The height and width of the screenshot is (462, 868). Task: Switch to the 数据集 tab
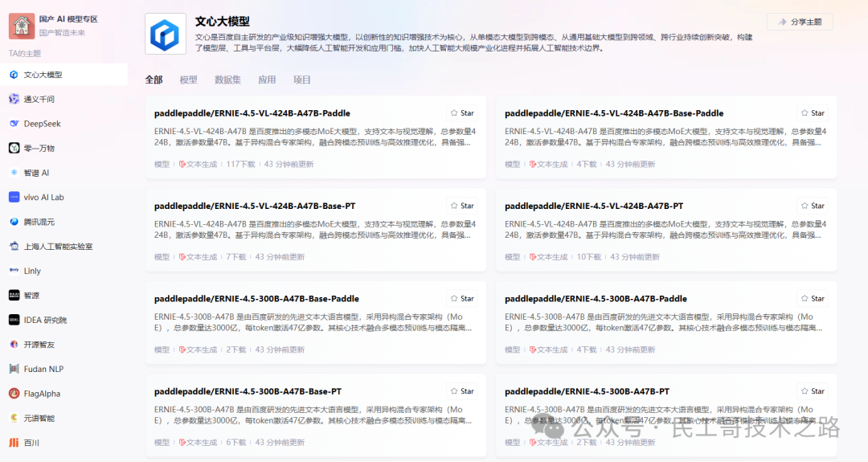tap(227, 80)
